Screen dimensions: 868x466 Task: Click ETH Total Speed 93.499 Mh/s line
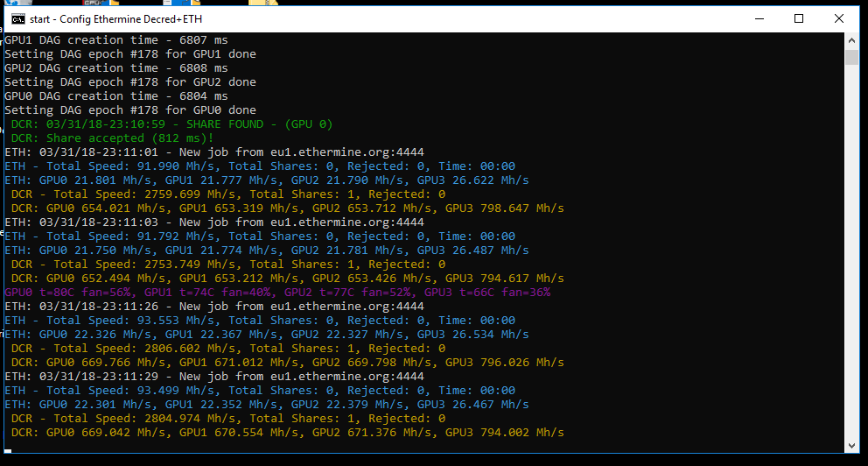[x=260, y=391]
